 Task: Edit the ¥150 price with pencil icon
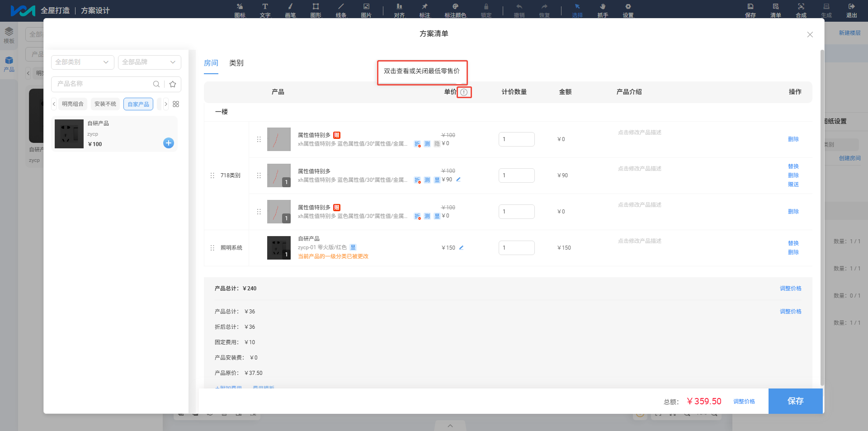(462, 247)
